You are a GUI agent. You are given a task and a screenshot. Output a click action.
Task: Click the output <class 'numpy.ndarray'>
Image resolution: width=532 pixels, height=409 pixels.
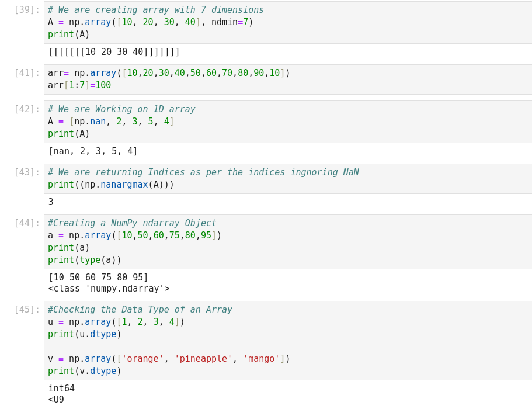click(109, 289)
